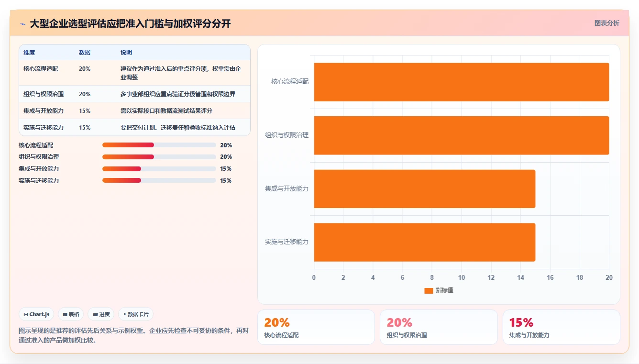This screenshot has height=364, width=639.
Task: Click description 建议作为通过准入后的重点评分项
Action: (181, 73)
